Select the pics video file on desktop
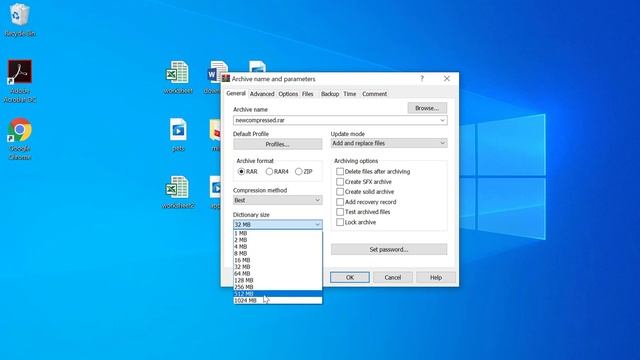The image size is (640, 360). click(x=178, y=135)
